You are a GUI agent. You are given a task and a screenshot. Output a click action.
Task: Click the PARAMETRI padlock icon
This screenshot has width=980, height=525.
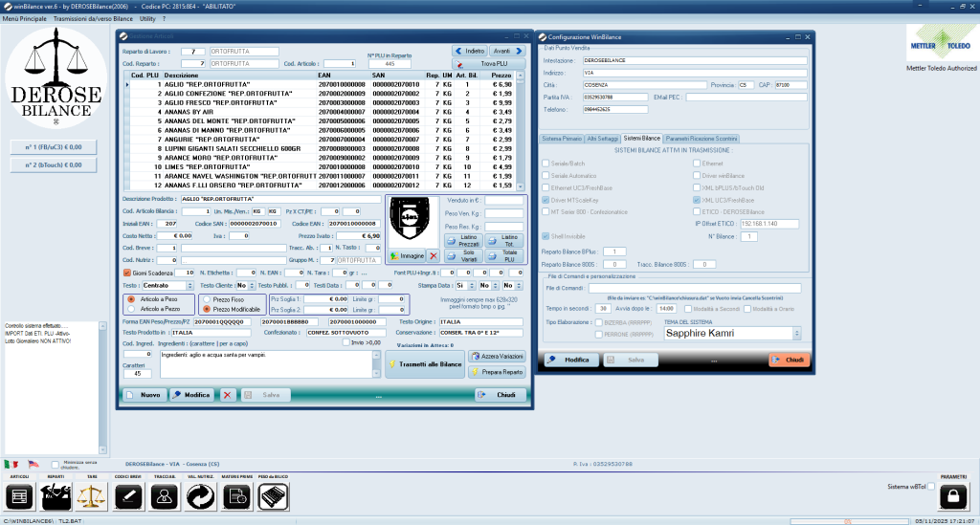(x=952, y=496)
